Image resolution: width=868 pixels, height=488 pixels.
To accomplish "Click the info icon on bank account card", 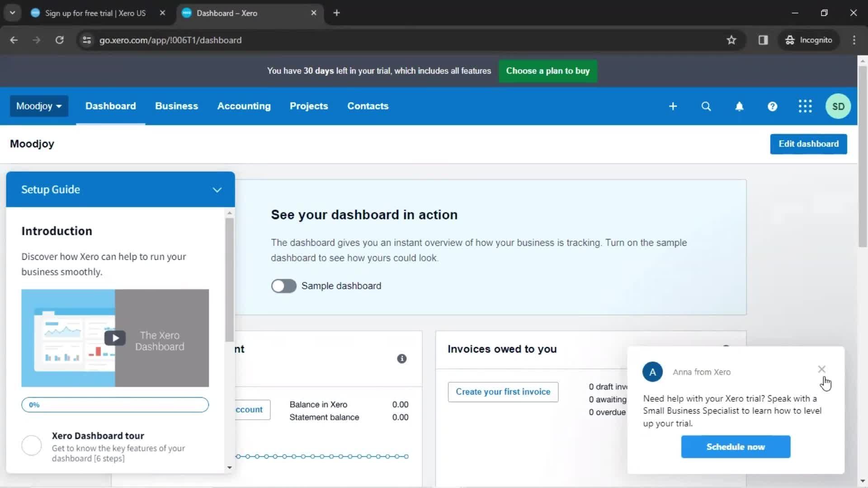I will point(401,359).
